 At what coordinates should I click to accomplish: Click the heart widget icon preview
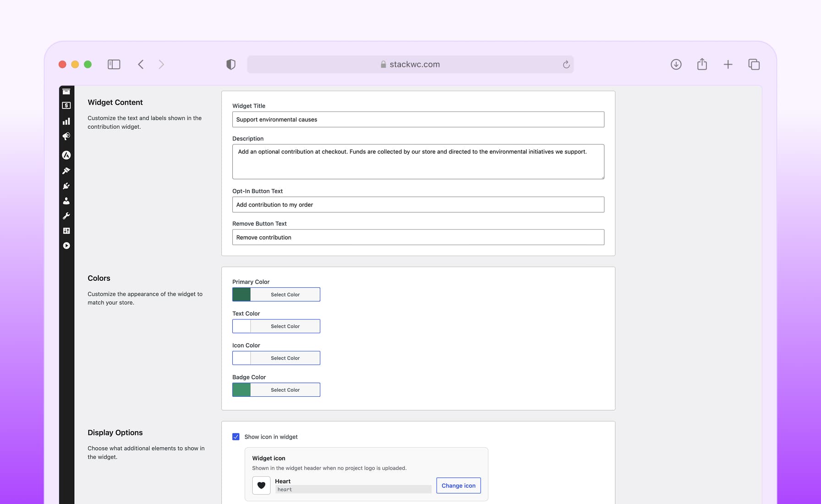261,486
